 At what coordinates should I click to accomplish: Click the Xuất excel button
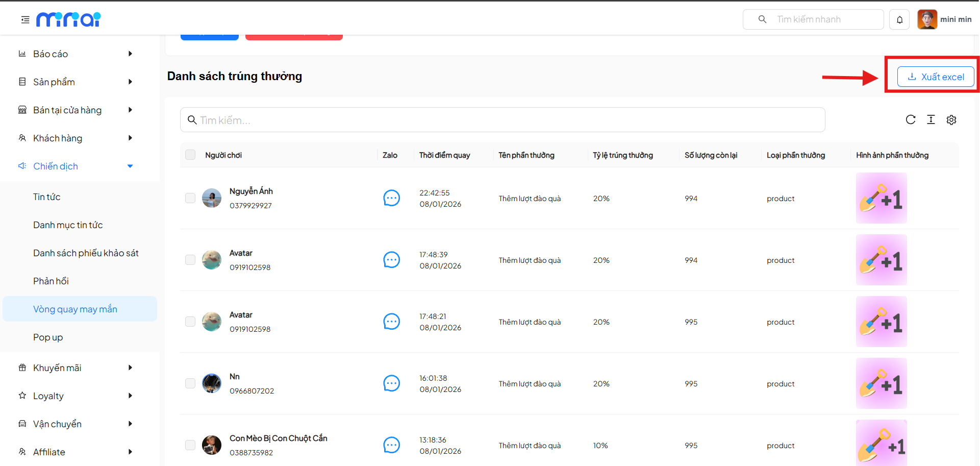coord(936,77)
